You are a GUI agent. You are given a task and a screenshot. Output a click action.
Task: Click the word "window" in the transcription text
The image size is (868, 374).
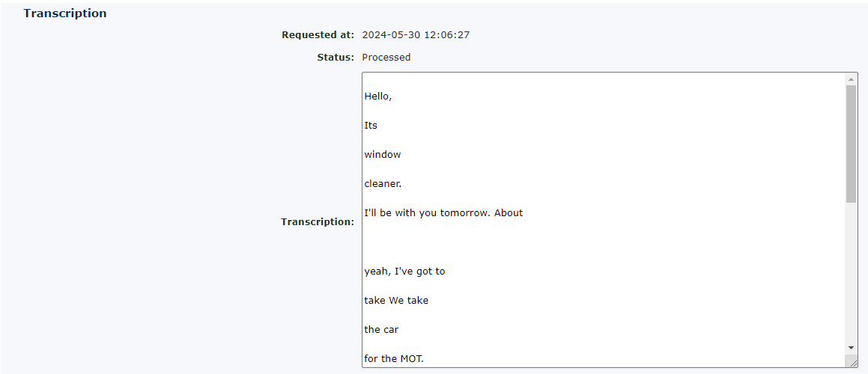(x=383, y=154)
